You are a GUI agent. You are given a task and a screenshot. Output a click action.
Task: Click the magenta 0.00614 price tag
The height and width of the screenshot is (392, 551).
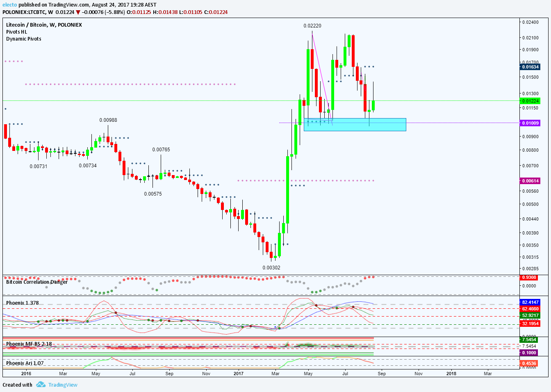click(x=530, y=181)
